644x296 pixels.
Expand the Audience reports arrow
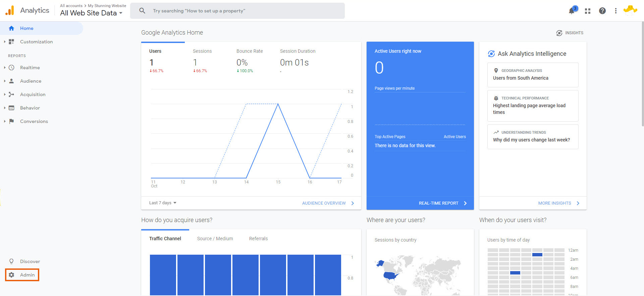pyautogui.click(x=5, y=81)
